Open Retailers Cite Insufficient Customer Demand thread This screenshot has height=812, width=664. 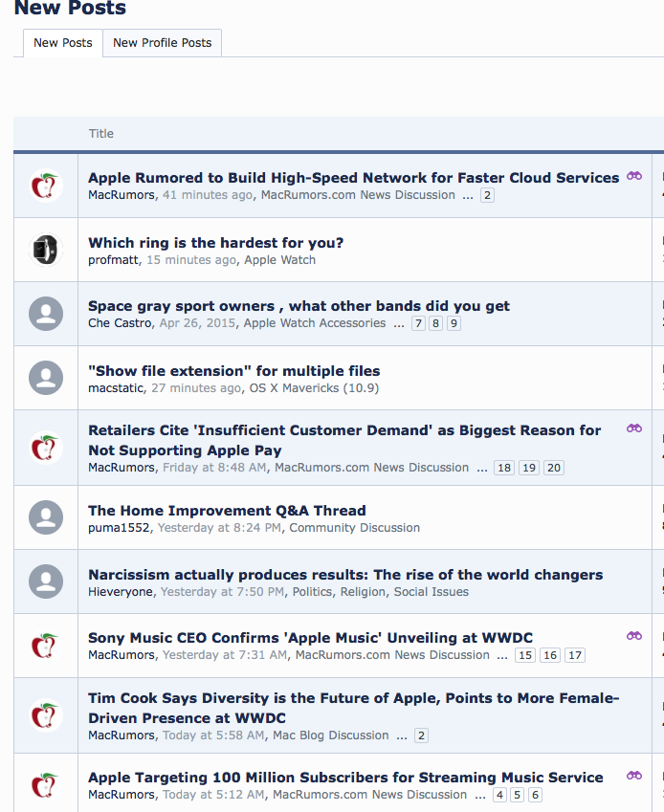(x=344, y=440)
